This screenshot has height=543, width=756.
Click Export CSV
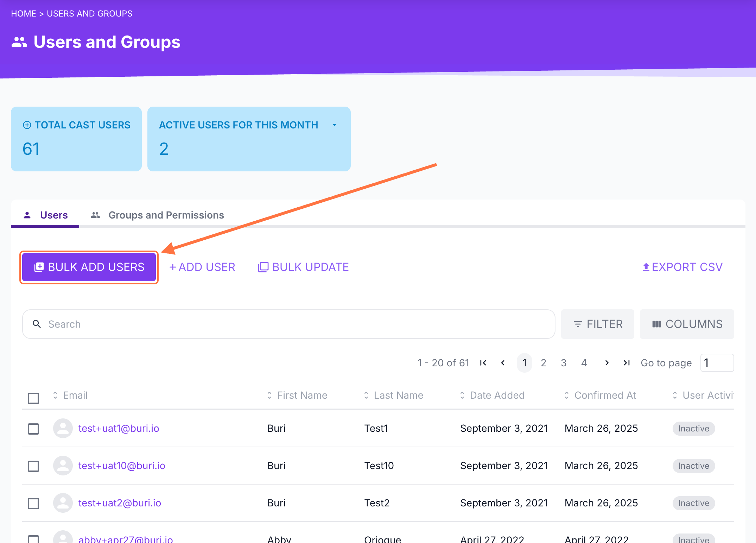point(682,267)
